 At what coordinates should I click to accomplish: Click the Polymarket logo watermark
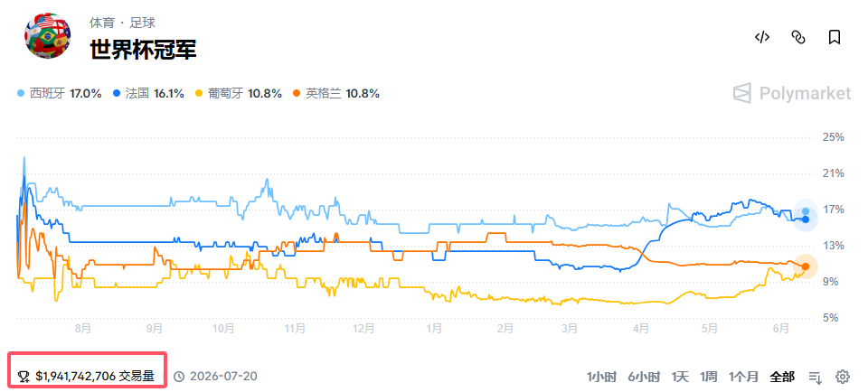pos(792,93)
